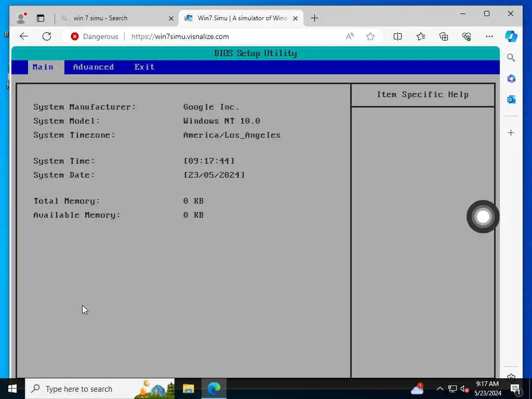Image resolution: width=532 pixels, height=399 pixels.
Task: Open network status tray icon
Action: point(453,389)
